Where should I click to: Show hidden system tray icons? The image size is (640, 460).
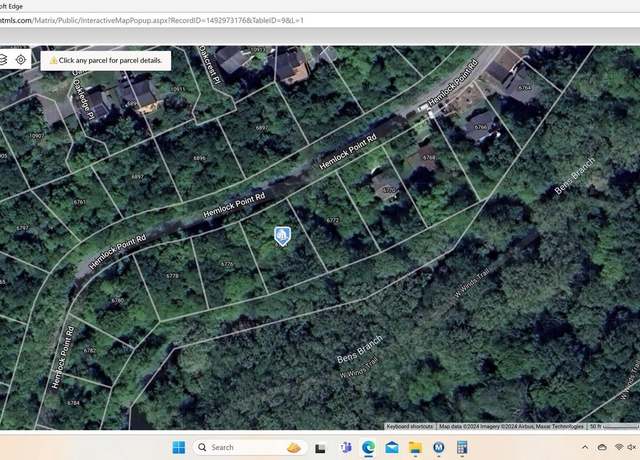pos(585,447)
